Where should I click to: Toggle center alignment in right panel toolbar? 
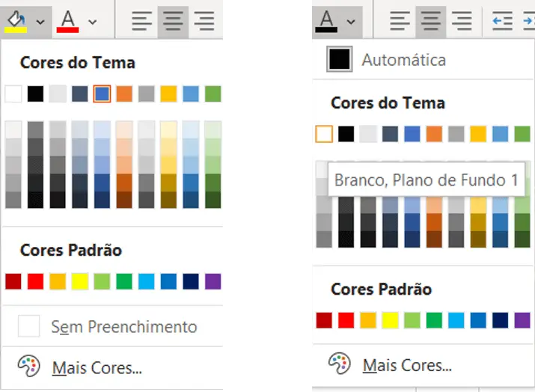click(x=431, y=21)
